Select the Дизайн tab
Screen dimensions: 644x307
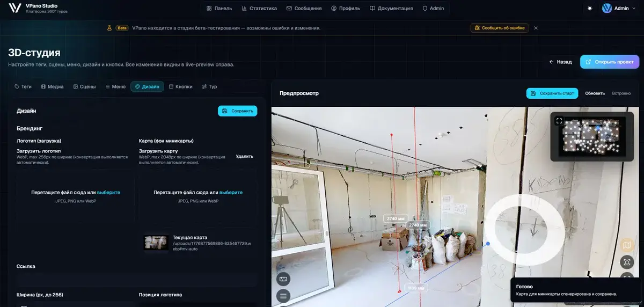147,86
